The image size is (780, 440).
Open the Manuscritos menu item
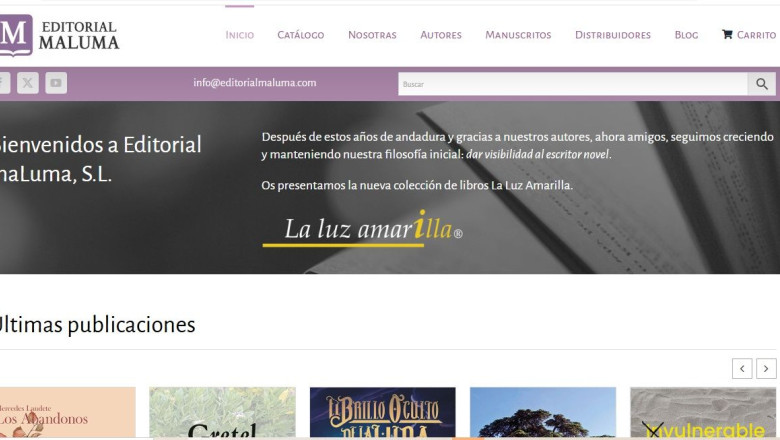tap(518, 35)
